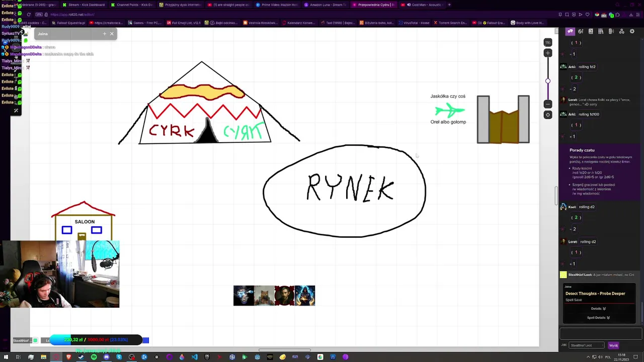This screenshot has height=362, width=644.
Task: Select the SALOON building drawing
Action: 83,221
